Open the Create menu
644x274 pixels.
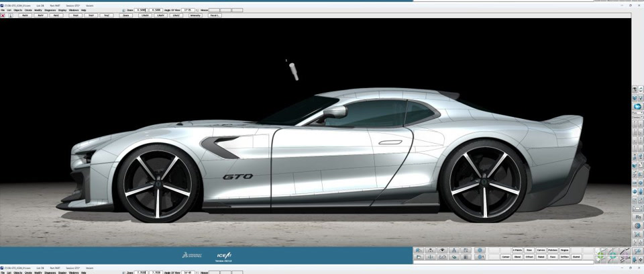28,10
